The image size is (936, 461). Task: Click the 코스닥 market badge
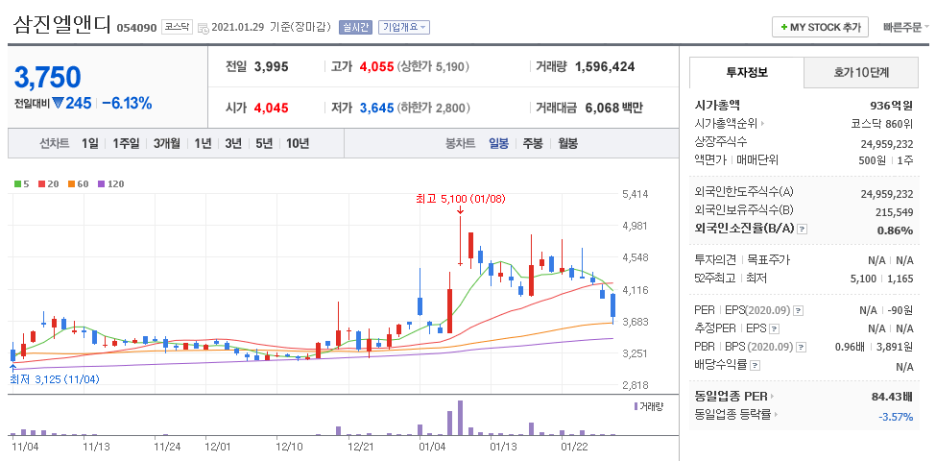tap(177, 27)
